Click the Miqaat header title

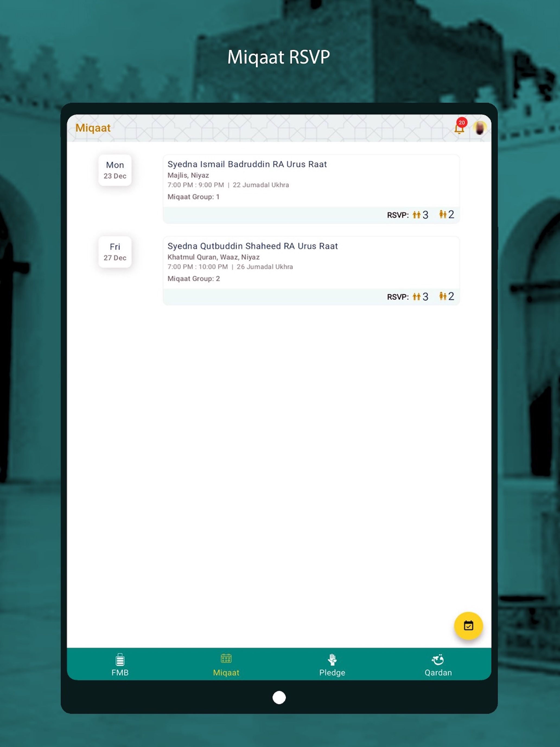tap(93, 128)
